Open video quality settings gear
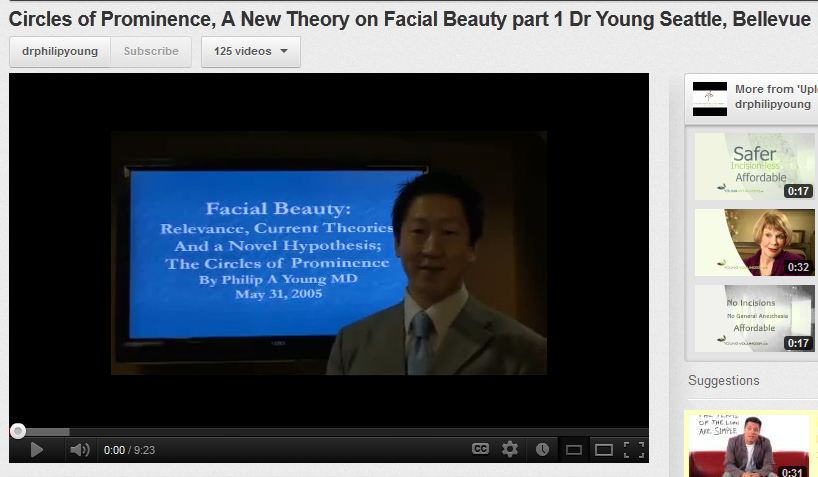The image size is (818, 477). [x=510, y=449]
